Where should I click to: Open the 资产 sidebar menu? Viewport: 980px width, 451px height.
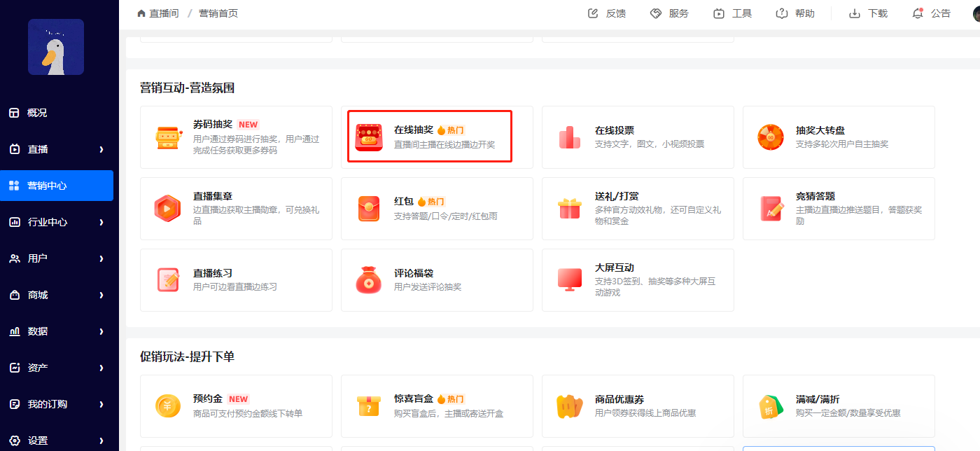pyautogui.click(x=57, y=368)
